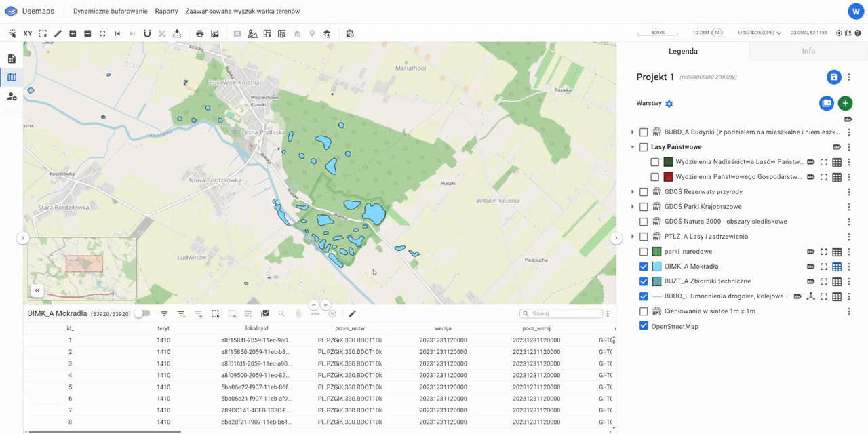Viewport: 868px width, 434px height.
Task: Toggle the switch next to OIMK_A Mokradła table title
Action: tap(142, 314)
